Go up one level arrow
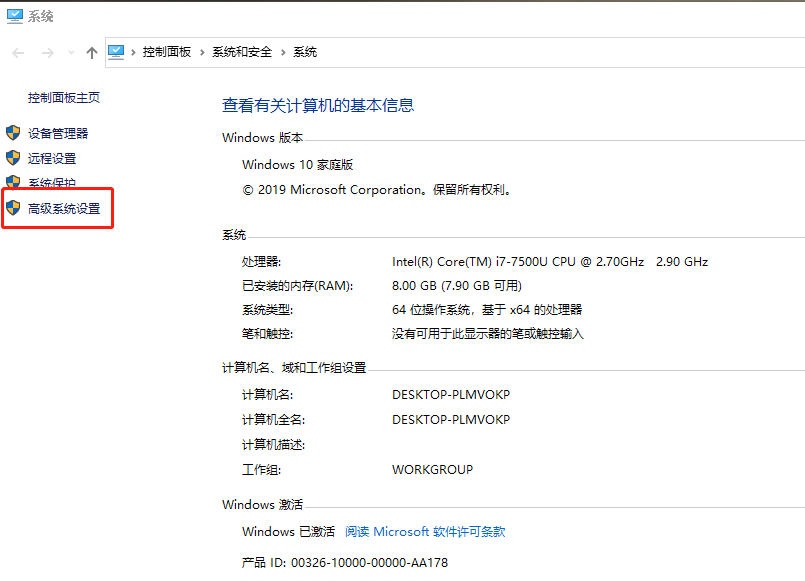Image resolution: width=805 pixels, height=581 pixels. click(92, 52)
